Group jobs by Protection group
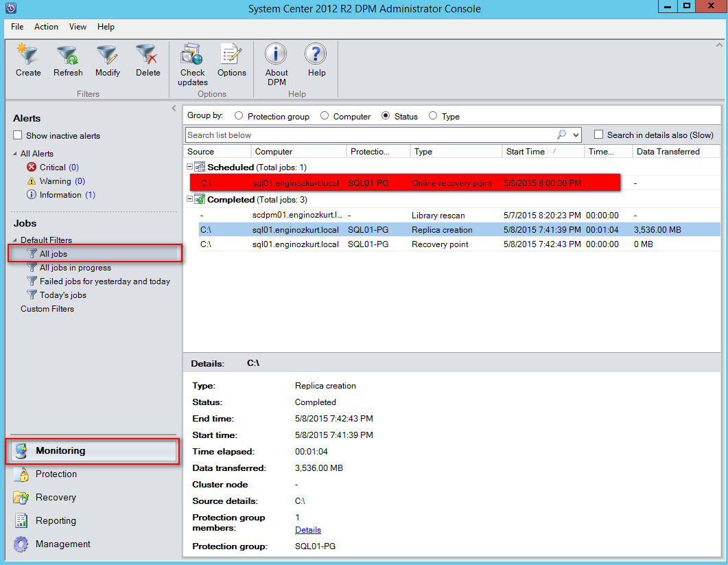 pyautogui.click(x=239, y=116)
